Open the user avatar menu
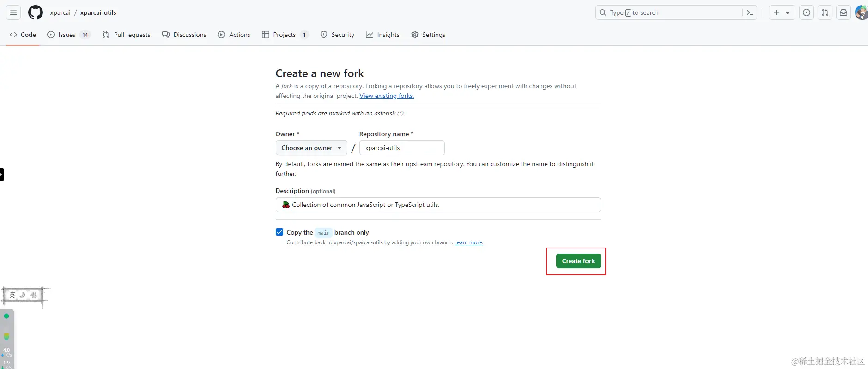Image resolution: width=868 pixels, height=369 pixels. point(862,12)
